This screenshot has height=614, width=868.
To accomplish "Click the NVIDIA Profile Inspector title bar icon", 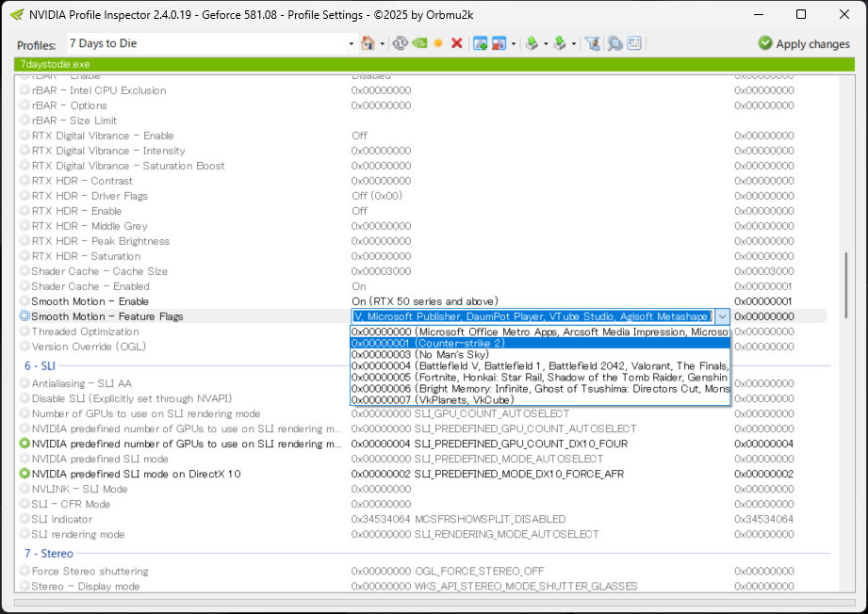I will pos(17,14).
